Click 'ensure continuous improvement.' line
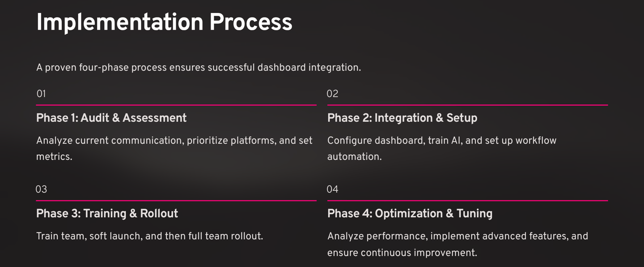The width and height of the screenshot is (644, 267). [x=402, y=253]
